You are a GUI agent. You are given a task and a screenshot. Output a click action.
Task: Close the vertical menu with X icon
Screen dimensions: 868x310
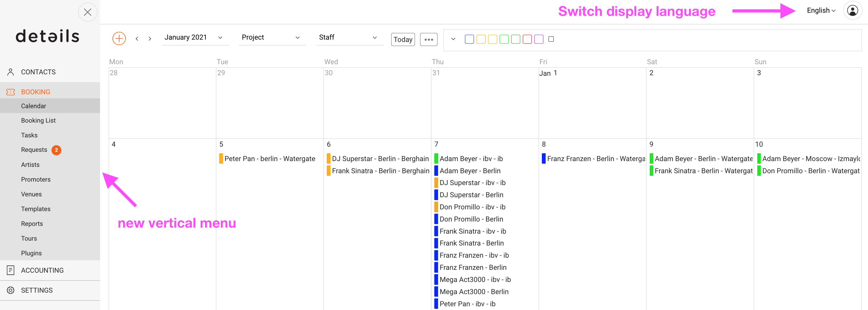(88, 12)
